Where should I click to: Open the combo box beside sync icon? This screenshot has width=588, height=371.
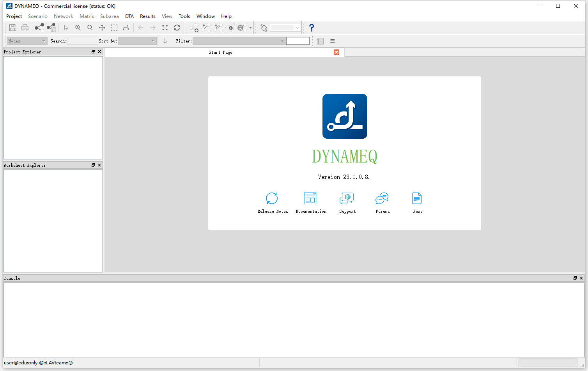(x=285, y=28)
